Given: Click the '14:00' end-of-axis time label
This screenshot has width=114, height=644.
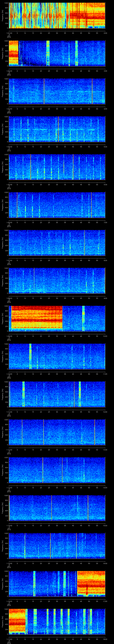Looking at the screenshot, I should tap(105, 487).
